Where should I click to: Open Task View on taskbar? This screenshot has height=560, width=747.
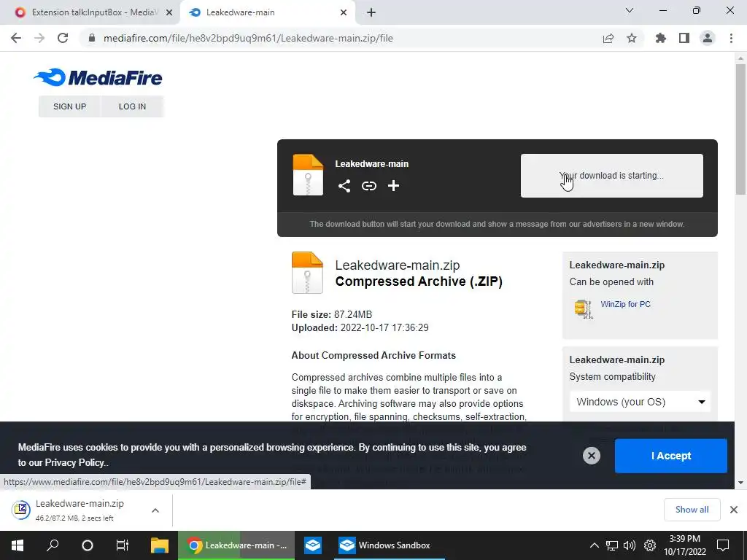click(x=123, y=545)
